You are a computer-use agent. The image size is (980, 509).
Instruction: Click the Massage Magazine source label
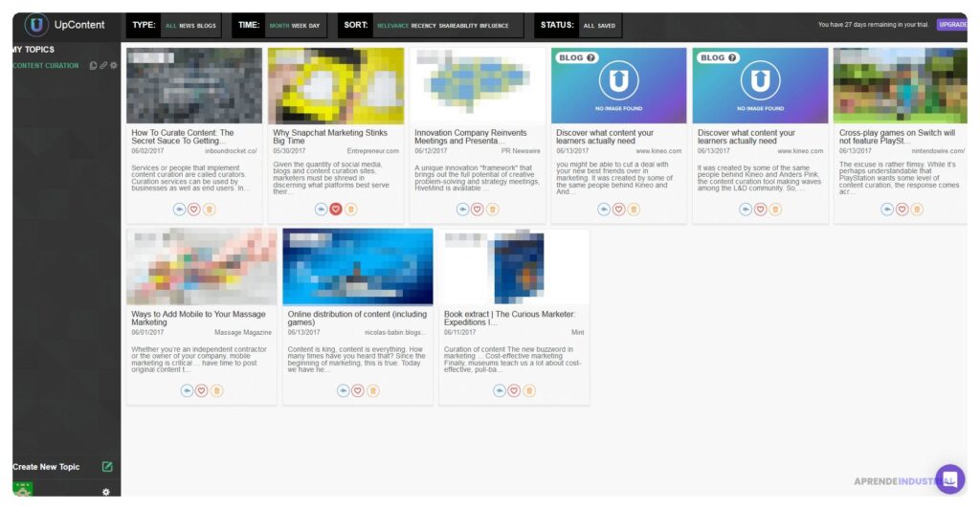(243, 332)
